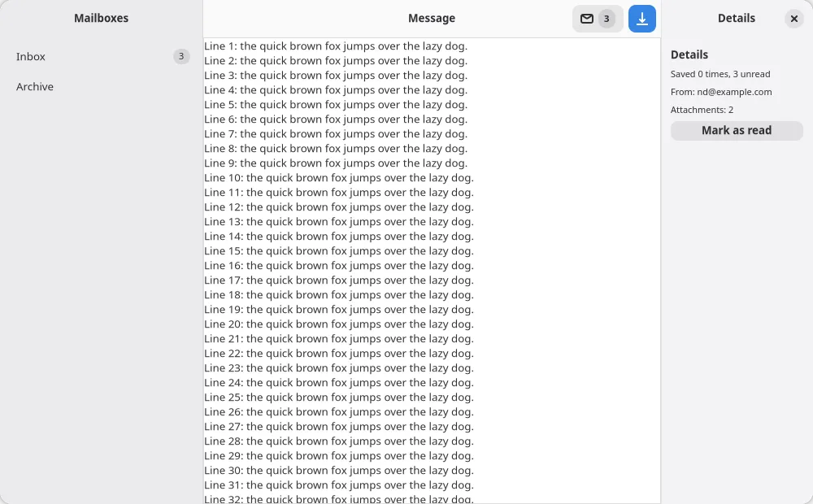Click Line 21 of the message
Screen dimensions: 813x504
(x=338, y=339)
